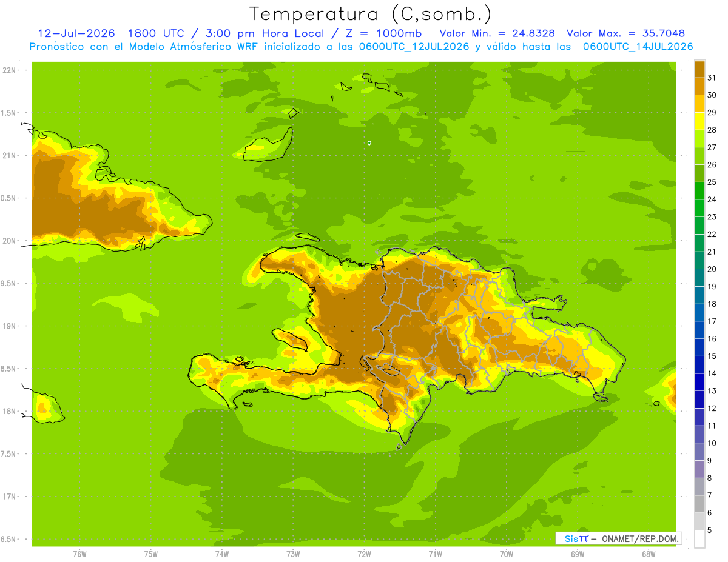Click the legend label '22'
Screen dimensions: 728x562
click(x=712, y=234)
